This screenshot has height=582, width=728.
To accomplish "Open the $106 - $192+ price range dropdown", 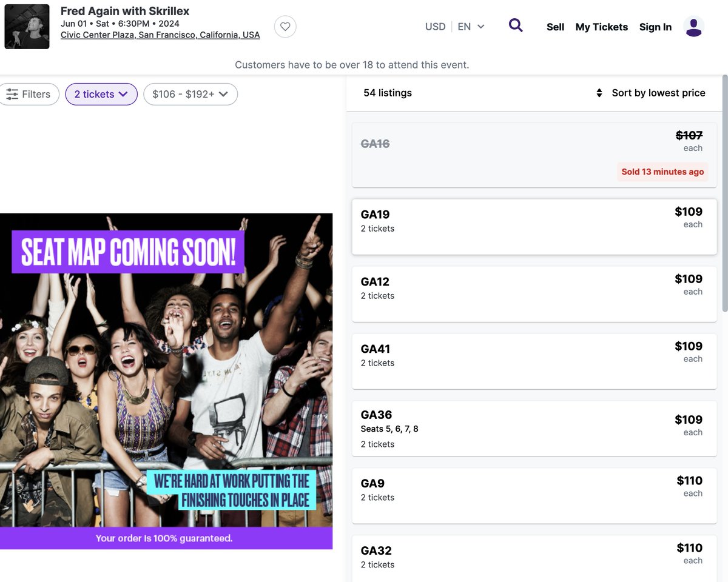I will pyautogui.click(x=190, y=94).
